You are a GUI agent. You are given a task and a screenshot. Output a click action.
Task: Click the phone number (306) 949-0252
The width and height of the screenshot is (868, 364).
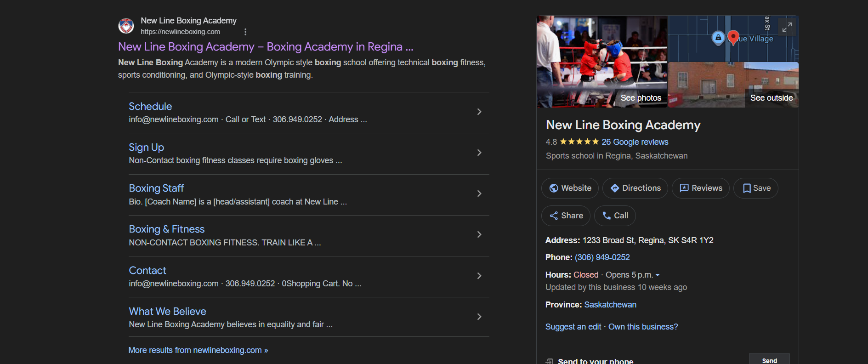tap(602, 257)
